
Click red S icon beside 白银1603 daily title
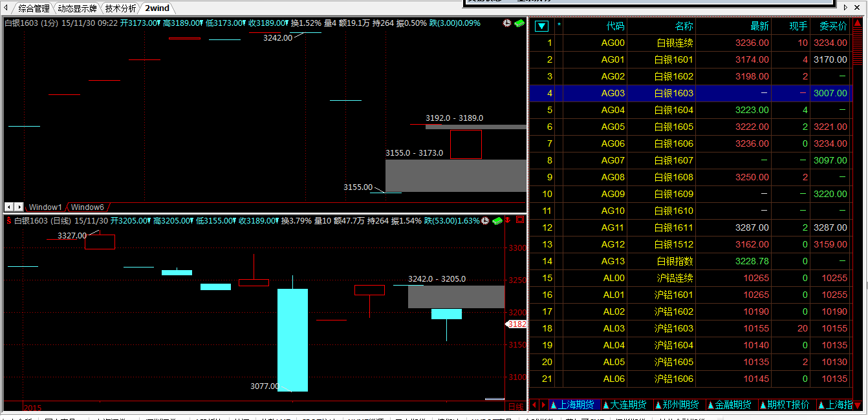[9, 221]
